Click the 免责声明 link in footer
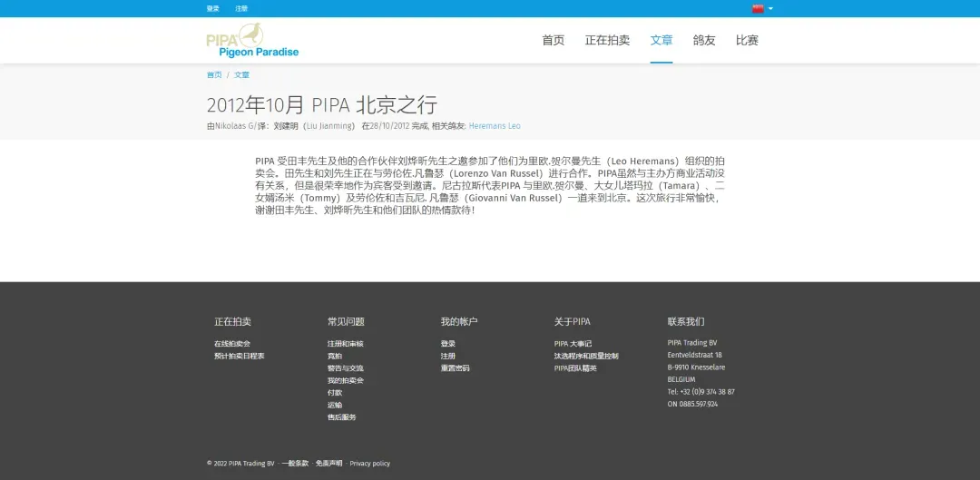 (328, 464)
